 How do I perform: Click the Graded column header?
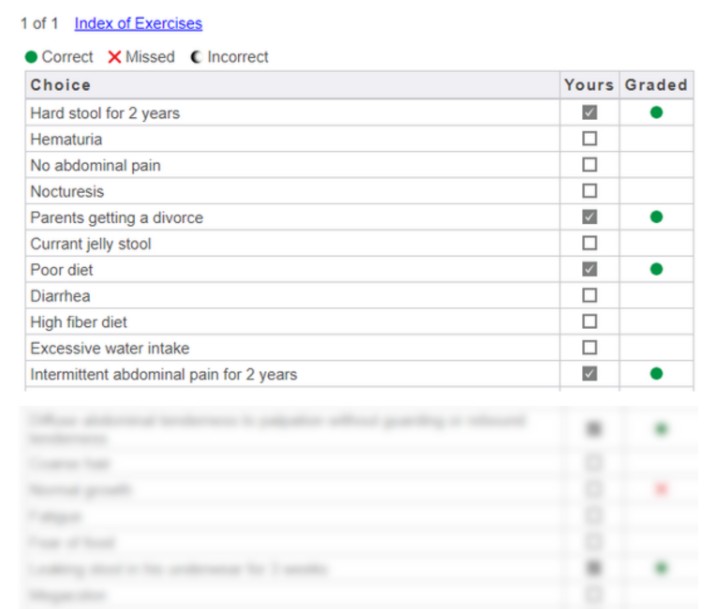coord(656,85)
